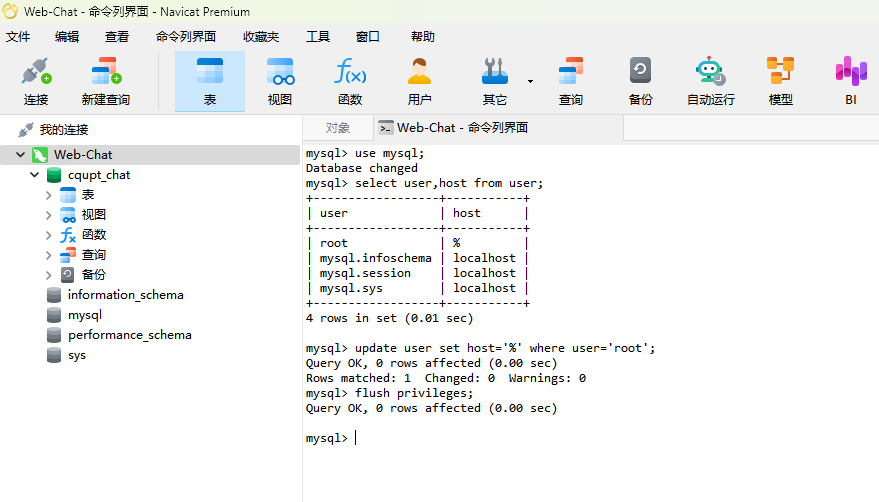Click the 自动运行 (Automation) toolbar icon

711,81
